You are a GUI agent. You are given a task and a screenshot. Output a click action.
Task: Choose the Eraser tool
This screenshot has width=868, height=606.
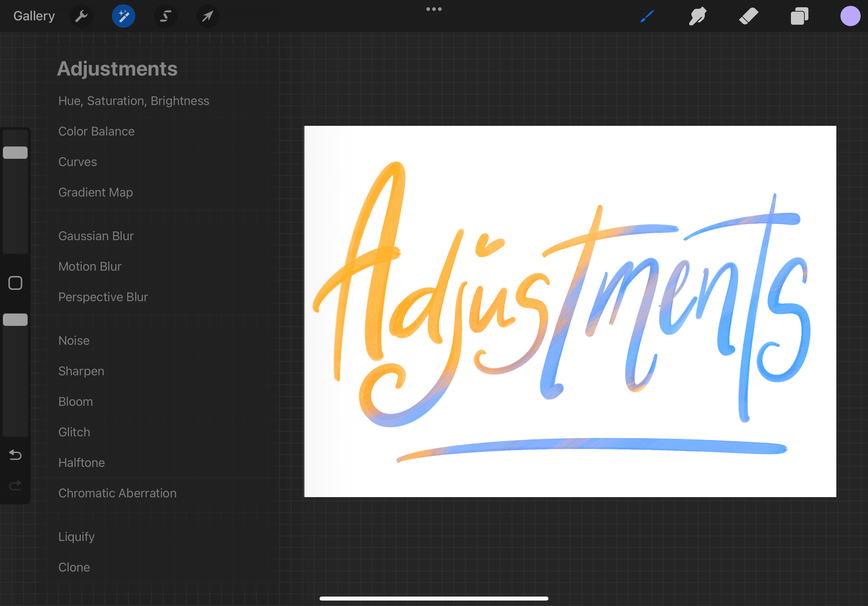click(748, 16)
